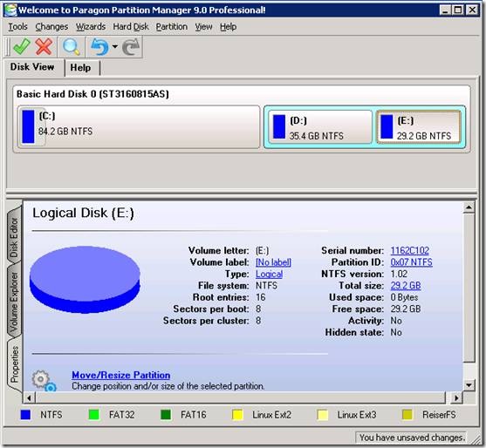Click scroll right arrow of horizontal scrollbar
The height and width of the screenshot is (448, 486).
(x=456, y=397)
